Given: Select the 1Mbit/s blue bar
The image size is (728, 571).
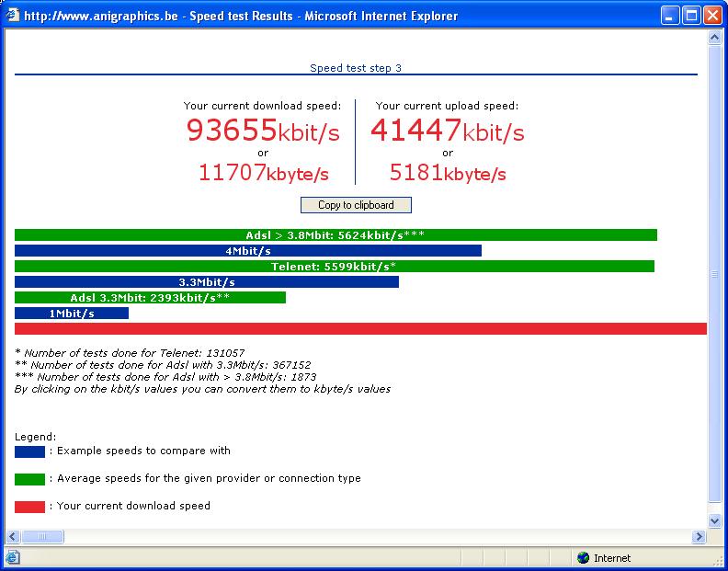Looking at the screenshot, I should [x=72, y=314].
